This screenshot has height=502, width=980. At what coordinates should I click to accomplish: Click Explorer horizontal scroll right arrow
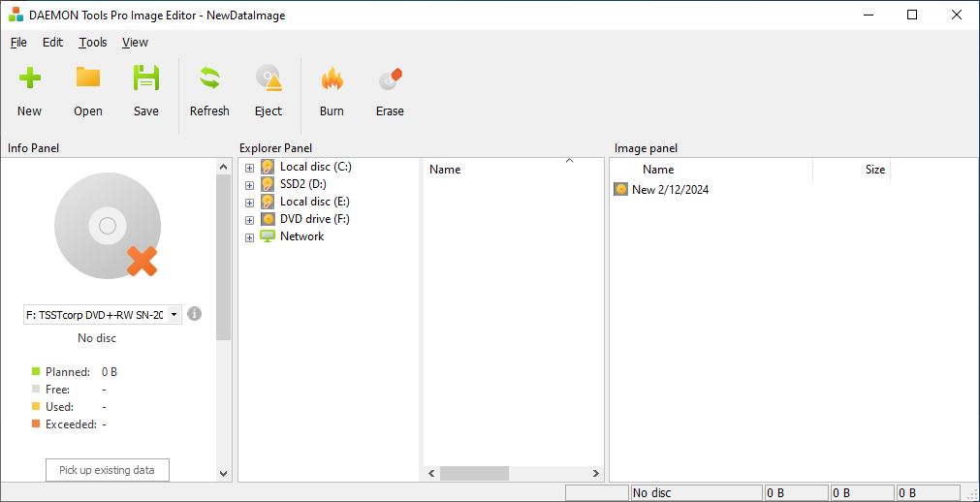click(595, 474)
